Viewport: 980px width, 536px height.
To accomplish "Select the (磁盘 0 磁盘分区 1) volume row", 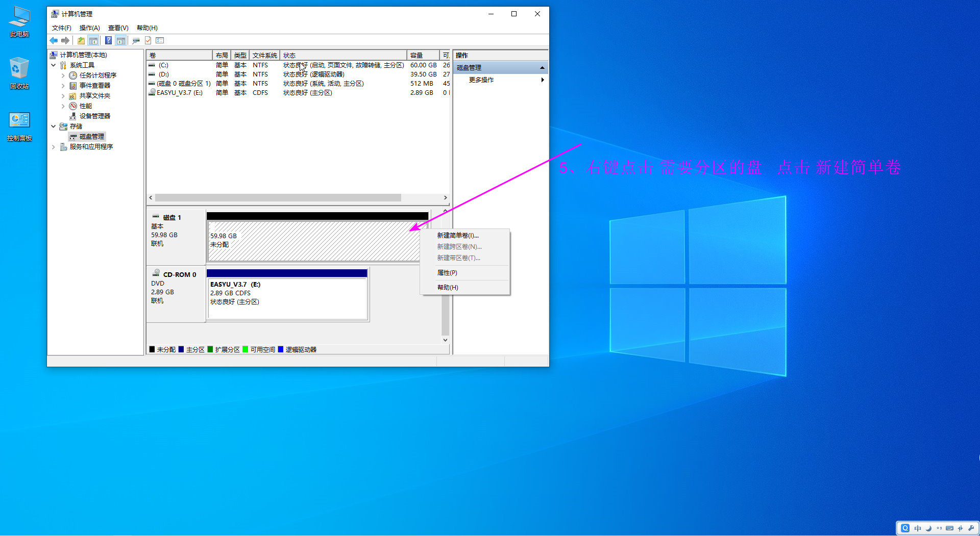I will coord(299,84).
